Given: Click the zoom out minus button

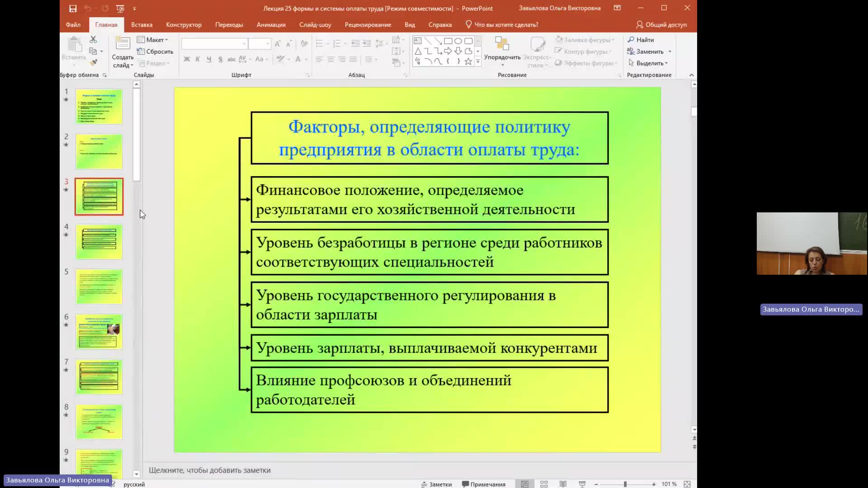Looking at the screenshot, I should pyautogui.click(x=596, y=484).
